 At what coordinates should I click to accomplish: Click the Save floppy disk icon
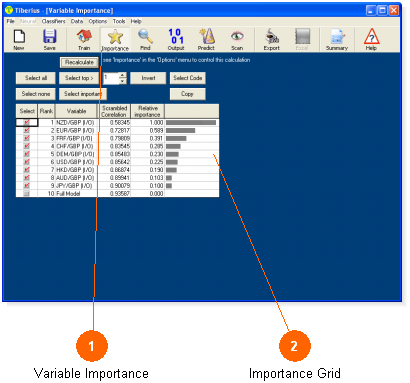tap(49, 36)
